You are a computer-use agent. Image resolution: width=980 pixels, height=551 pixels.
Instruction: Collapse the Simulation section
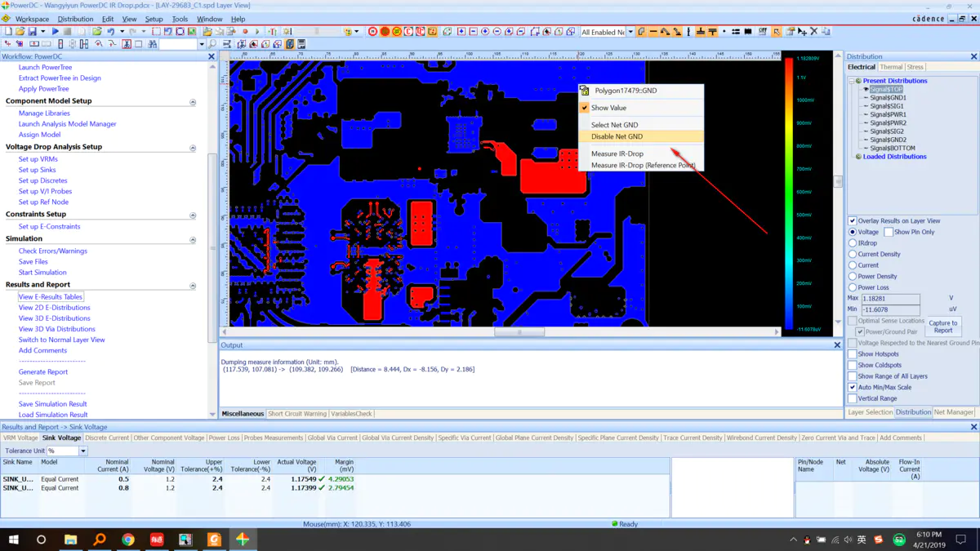193,239
